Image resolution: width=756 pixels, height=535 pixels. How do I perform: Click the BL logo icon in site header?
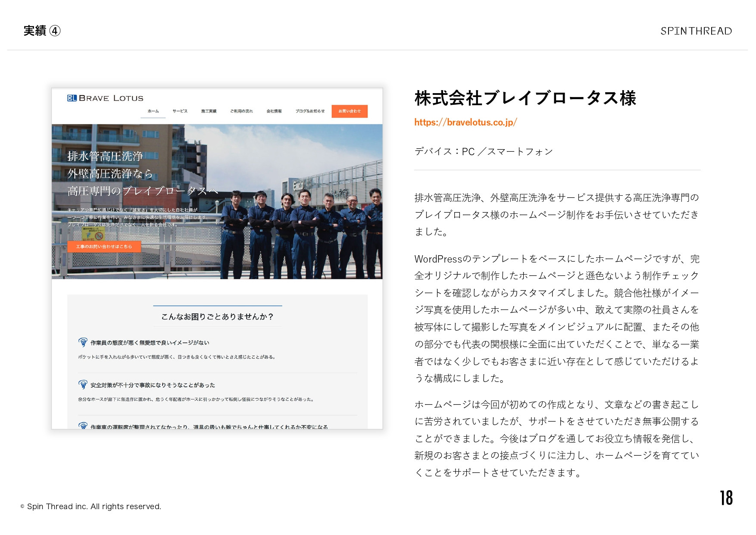(72, 98)
